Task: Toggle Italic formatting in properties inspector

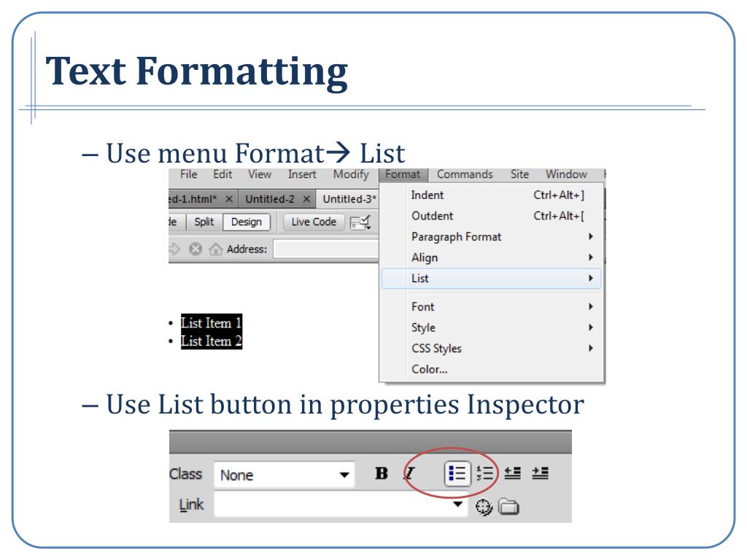Action: (410, 473)
